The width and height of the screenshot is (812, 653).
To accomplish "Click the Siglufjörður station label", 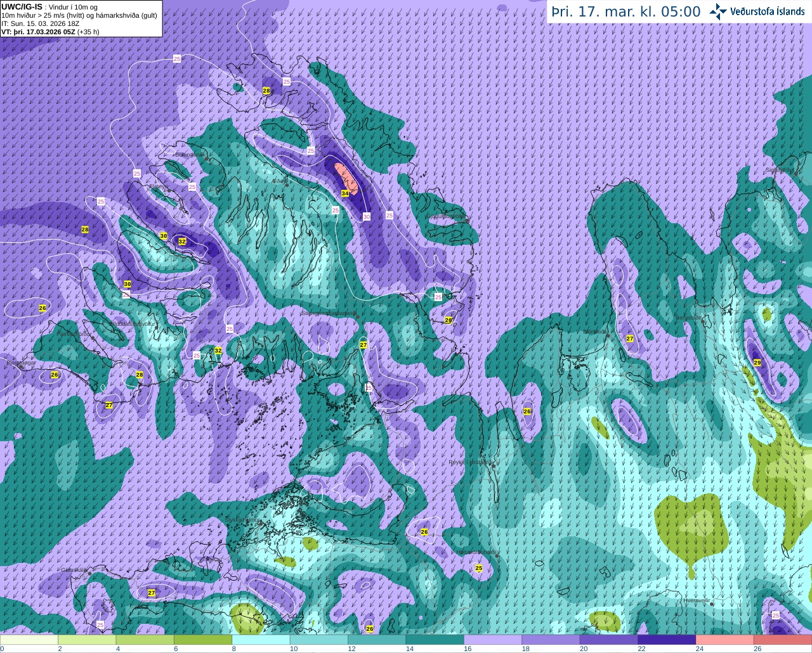I will tap(780, 170).
